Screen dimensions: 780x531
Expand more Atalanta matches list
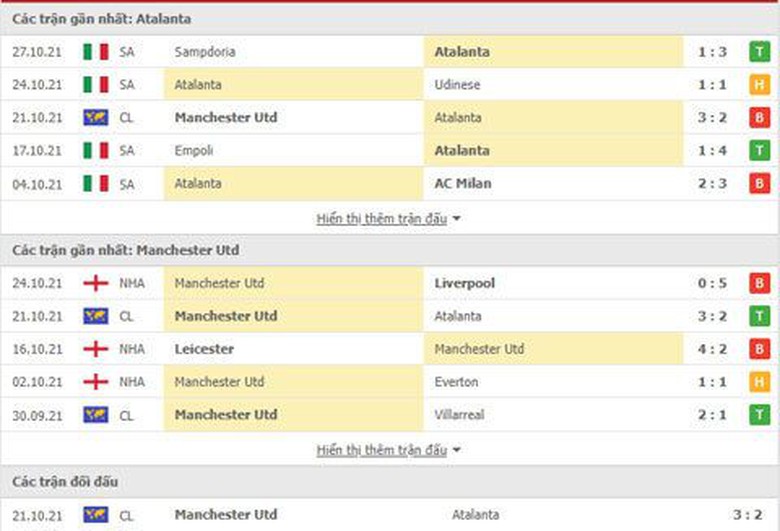click(x=388, y=219)
